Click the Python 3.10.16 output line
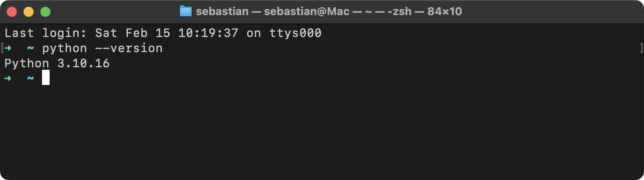 pos(57,64)
